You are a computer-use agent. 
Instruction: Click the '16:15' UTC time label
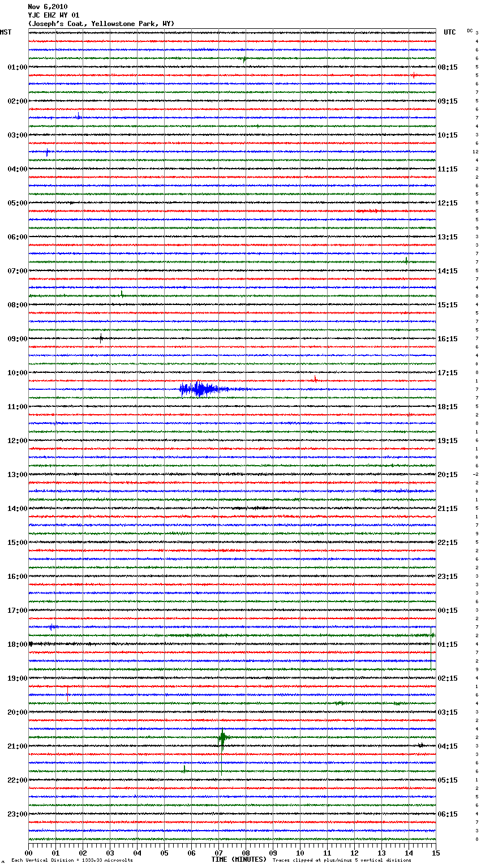[448, 339]
